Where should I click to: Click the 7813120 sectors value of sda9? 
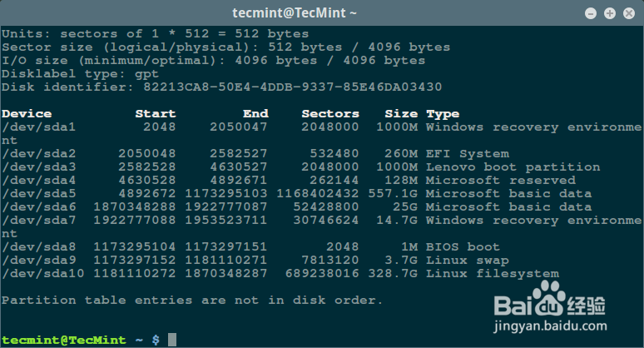point(330,260)
